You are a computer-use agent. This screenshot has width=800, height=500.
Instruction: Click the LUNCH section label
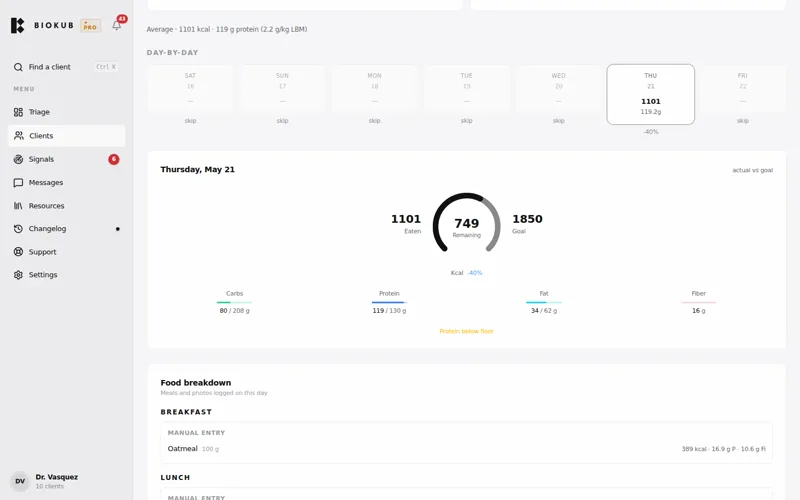[176, 478]
